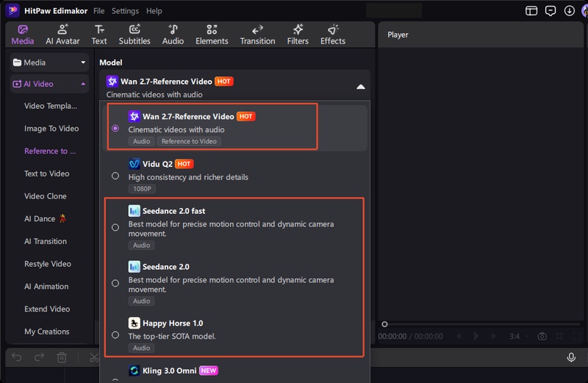
Task: Click the player progress slider handle
Action: click(384, 324)
